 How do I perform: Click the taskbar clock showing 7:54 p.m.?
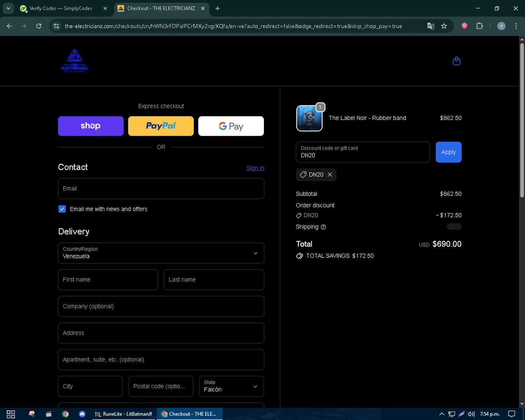tap(490, 414)
